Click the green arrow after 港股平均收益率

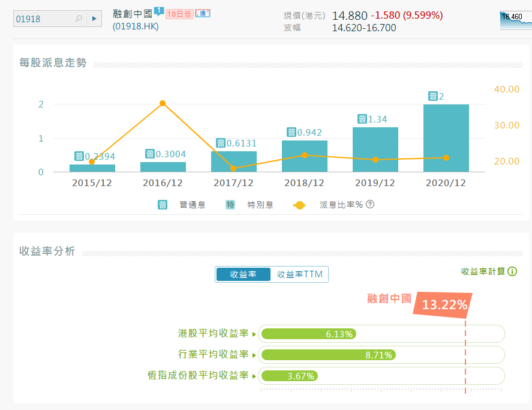254,334
